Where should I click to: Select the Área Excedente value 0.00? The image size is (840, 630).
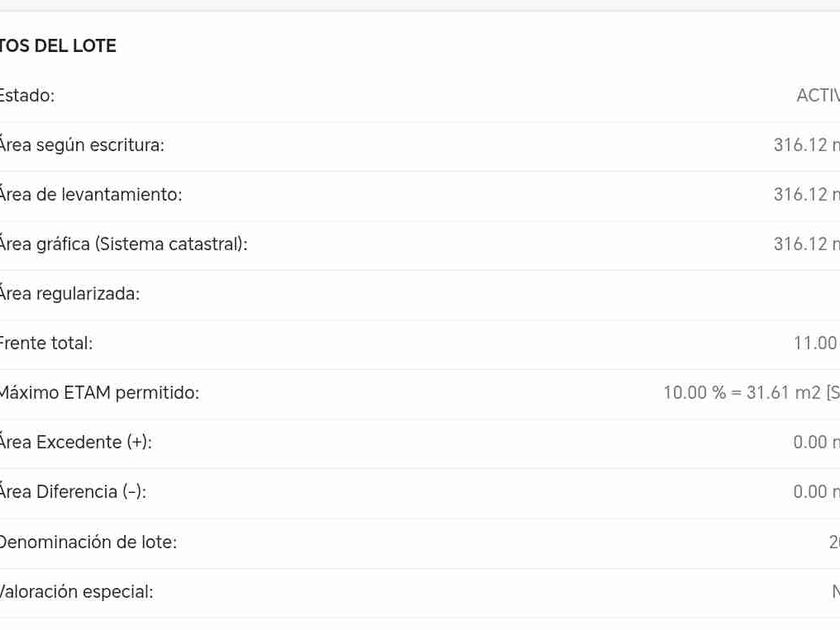(x=814, y=442)
